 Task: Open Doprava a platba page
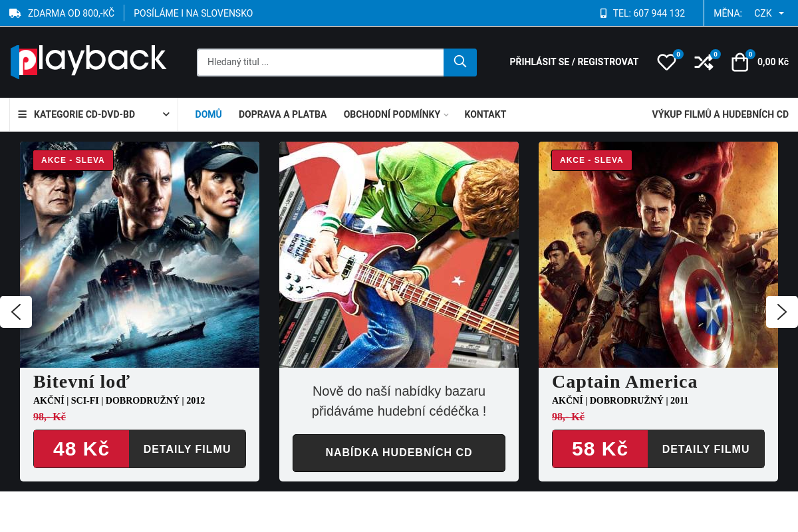(283, 114)
